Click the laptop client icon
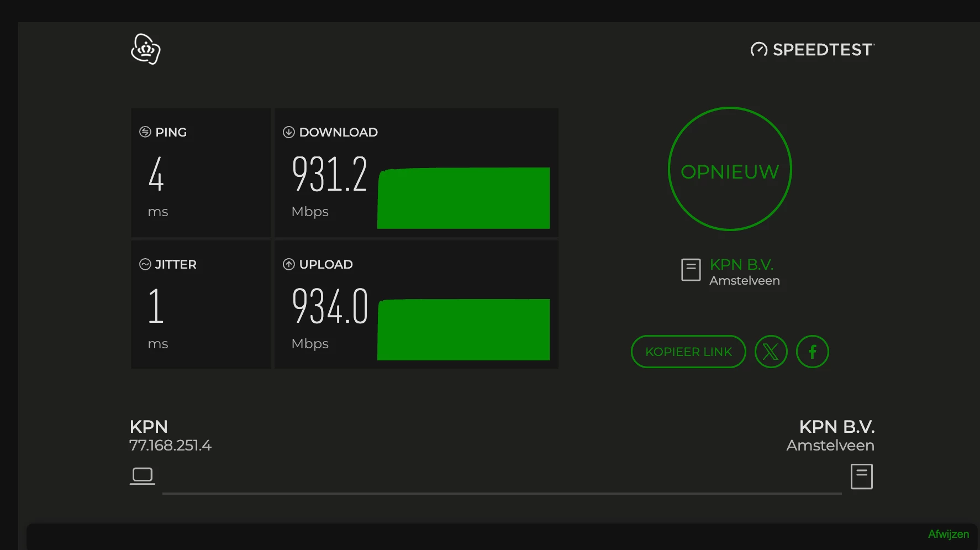This screenshot has height=550, width=980. 143,476
